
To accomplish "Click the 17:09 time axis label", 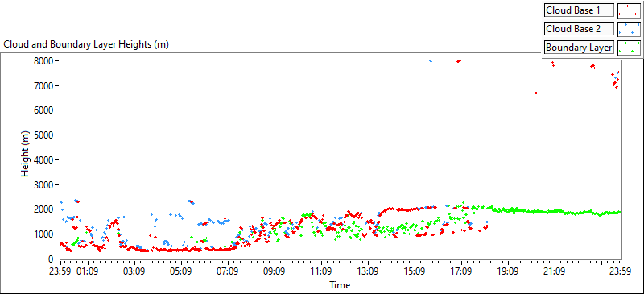I will (460, 271).
